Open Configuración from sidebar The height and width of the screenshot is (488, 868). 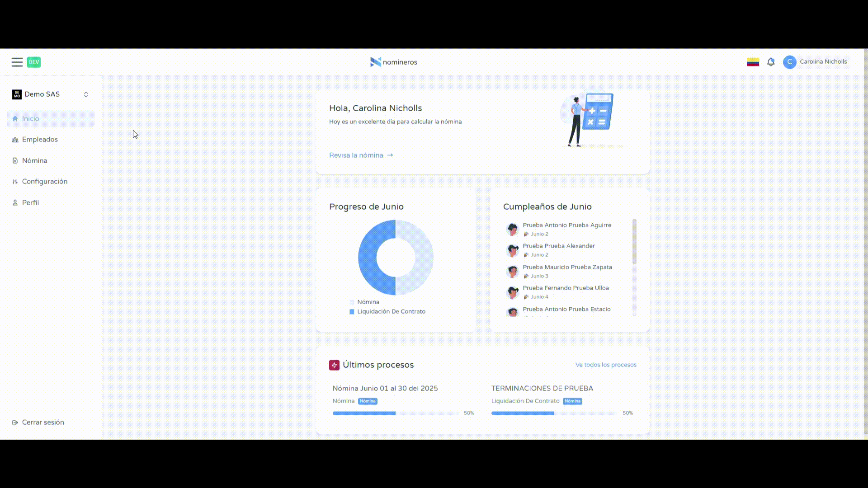44,182
